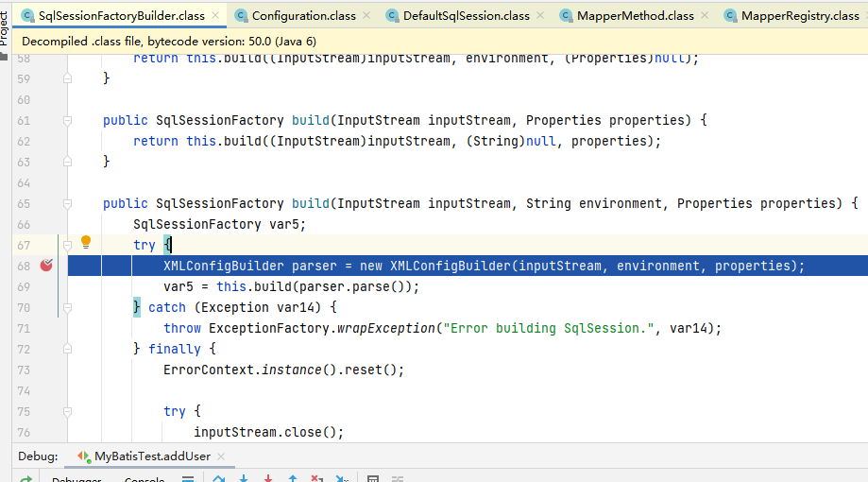The image size is (868, 482).
Task: Switch to MapperMethod.class editor tab
Action: (x=635, y=16)
